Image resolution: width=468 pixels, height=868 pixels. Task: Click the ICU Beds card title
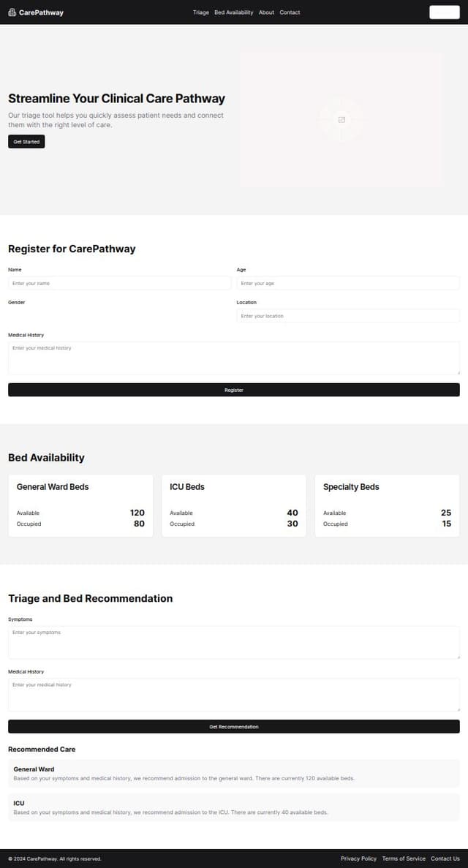pyautogui.click(x=187, y=486)
